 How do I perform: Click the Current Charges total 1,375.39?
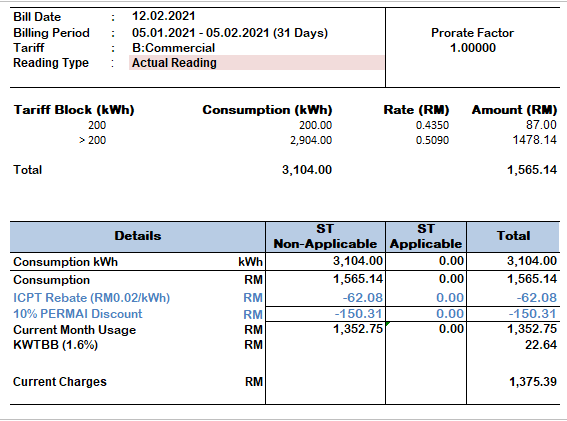tap(533, 382)
